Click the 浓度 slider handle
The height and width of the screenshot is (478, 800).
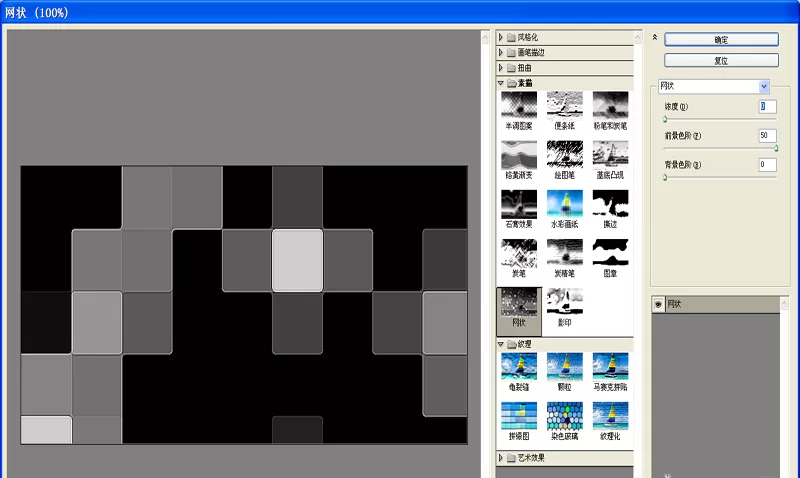(665, 119)
